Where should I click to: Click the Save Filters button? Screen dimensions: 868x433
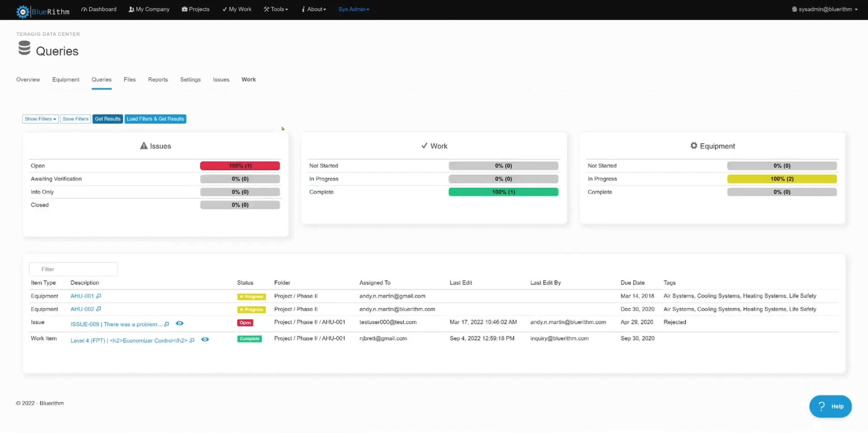pyautogui.click(x=75, y=119)
